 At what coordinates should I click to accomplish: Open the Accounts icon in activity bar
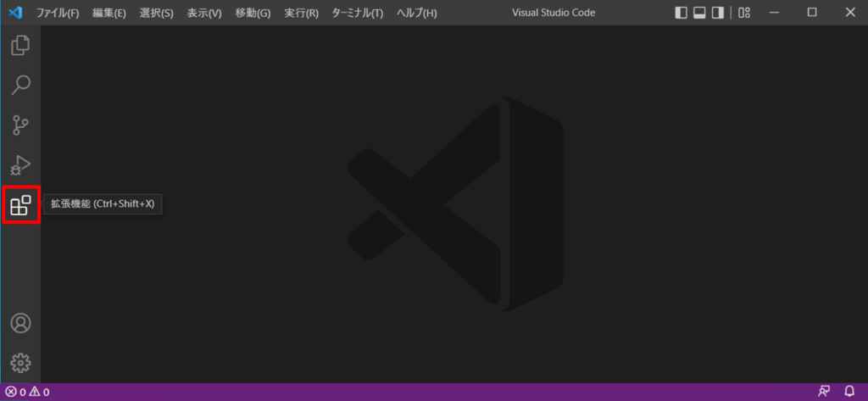coord(21,324)
